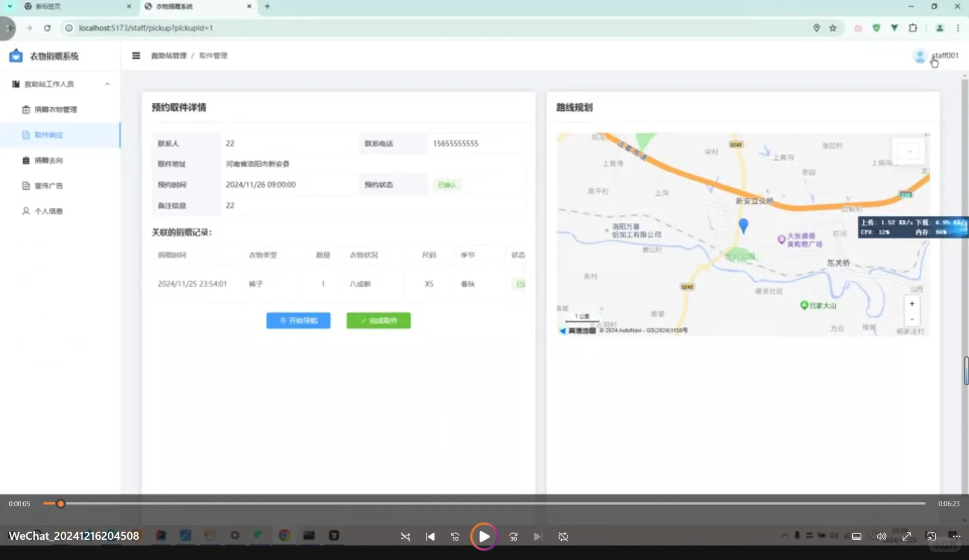Open the browser extensions puzzle icon
This screenshot has height=560, width=969.
(x=912, y=28)
